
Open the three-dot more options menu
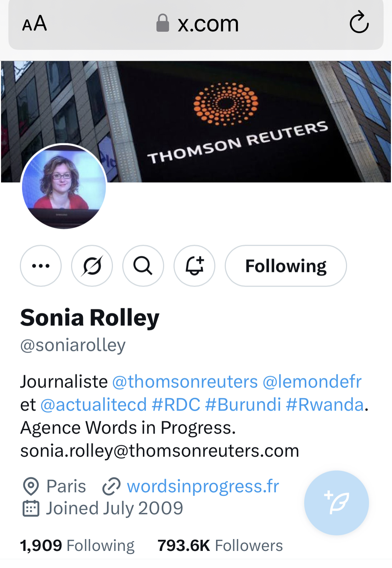coord(41,266)
